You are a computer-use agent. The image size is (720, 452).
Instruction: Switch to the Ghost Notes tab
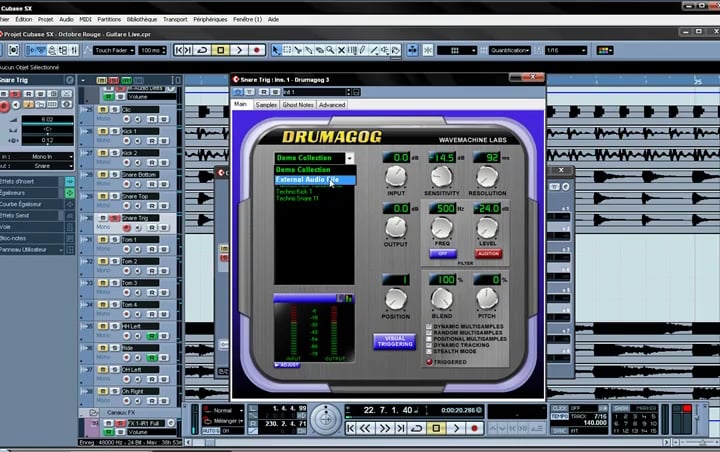(298, 105)
